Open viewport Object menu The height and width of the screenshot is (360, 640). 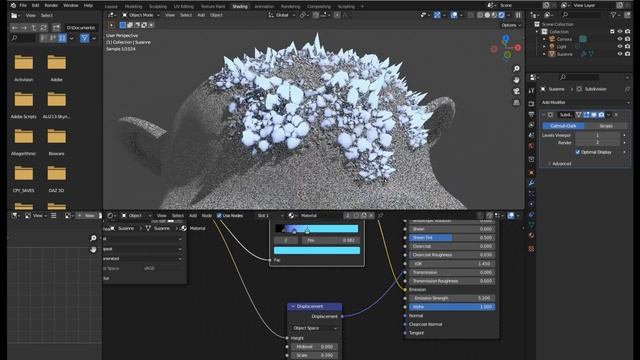(216, 15)
